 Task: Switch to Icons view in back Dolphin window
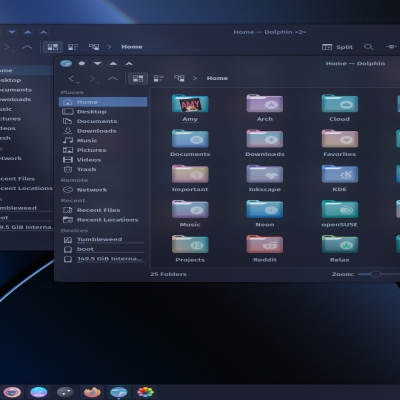pos(53,47)
